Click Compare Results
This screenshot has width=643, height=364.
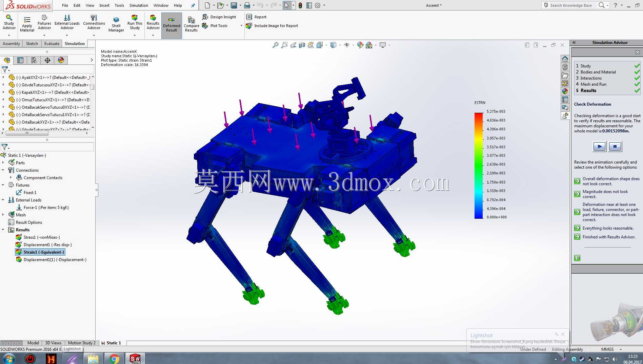pos(192,24)
